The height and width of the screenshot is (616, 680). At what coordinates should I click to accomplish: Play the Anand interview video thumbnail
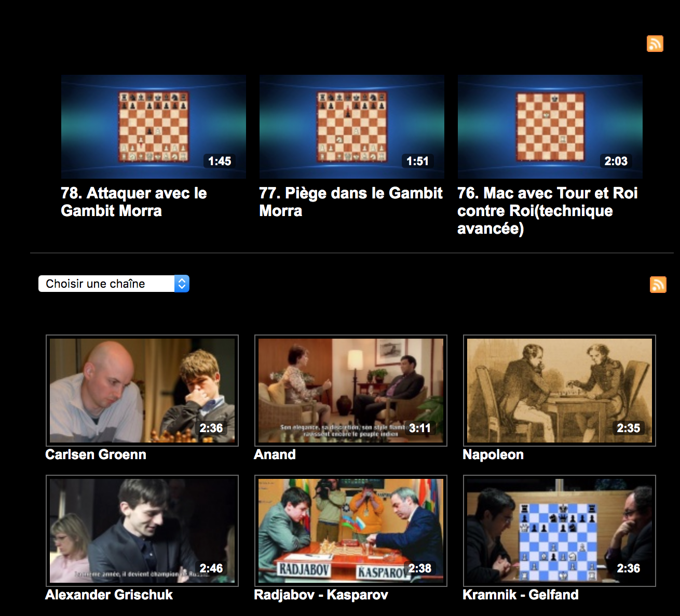tap(351, 391)
